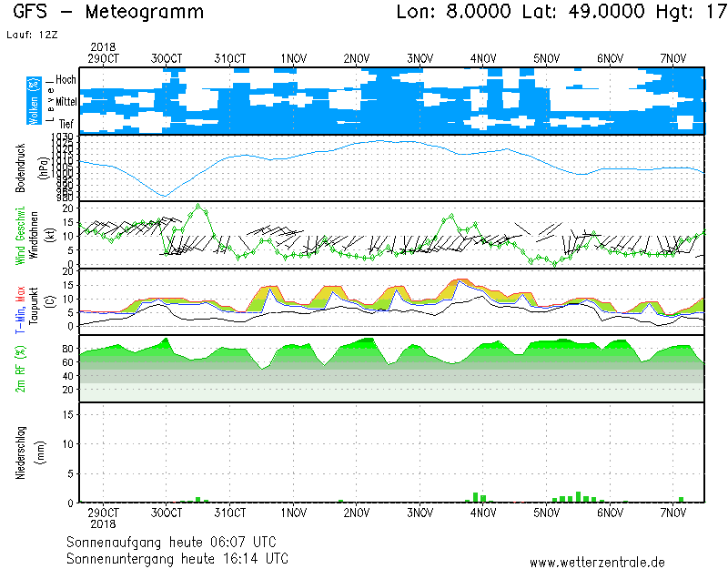Click the green '2m RF (%)' axis label
The image size is (728, 569).
coord(20,369)
